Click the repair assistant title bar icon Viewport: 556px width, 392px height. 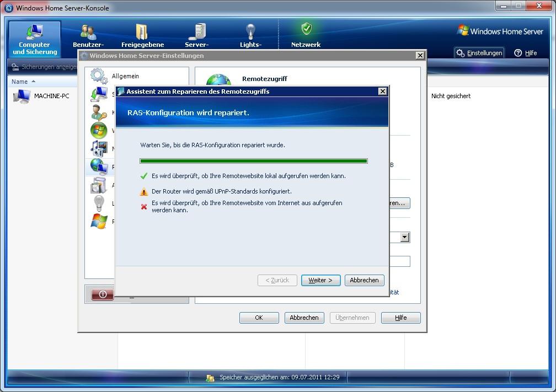(121, 92)
